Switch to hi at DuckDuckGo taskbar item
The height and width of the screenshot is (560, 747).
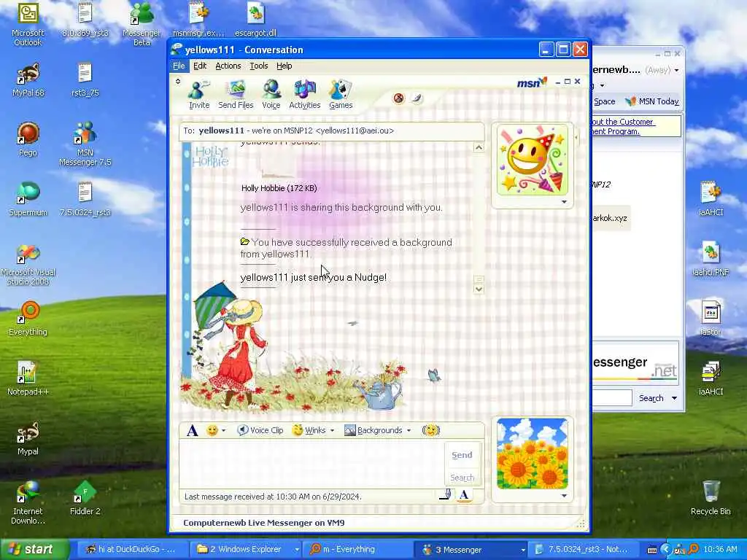[131, 550]
